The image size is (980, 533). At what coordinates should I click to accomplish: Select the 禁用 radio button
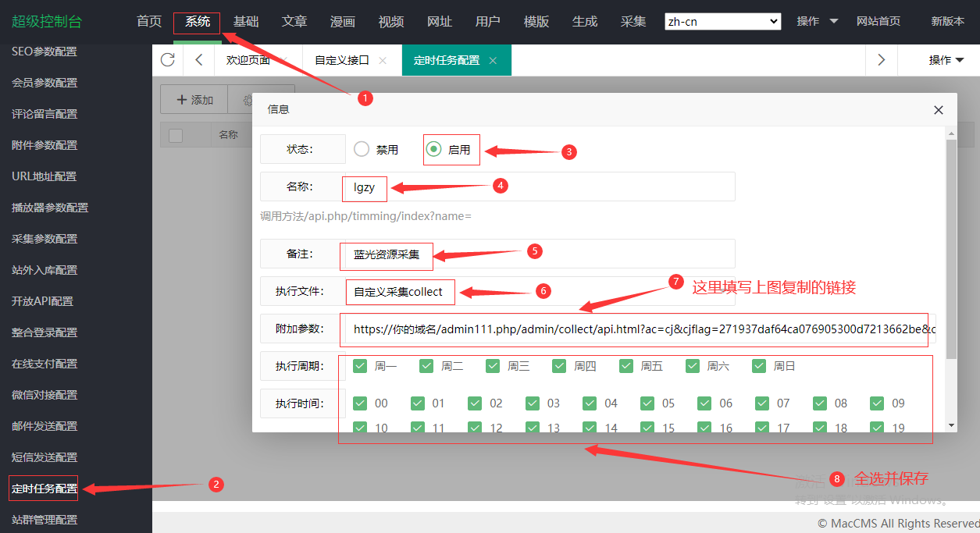click(362, 149)
